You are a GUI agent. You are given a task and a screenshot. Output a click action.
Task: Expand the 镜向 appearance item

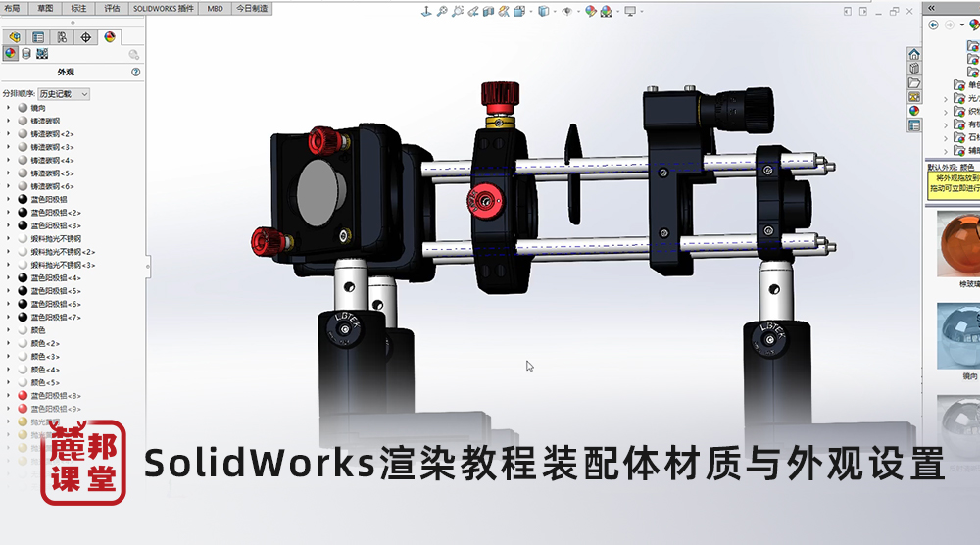(x=8, y=108)
